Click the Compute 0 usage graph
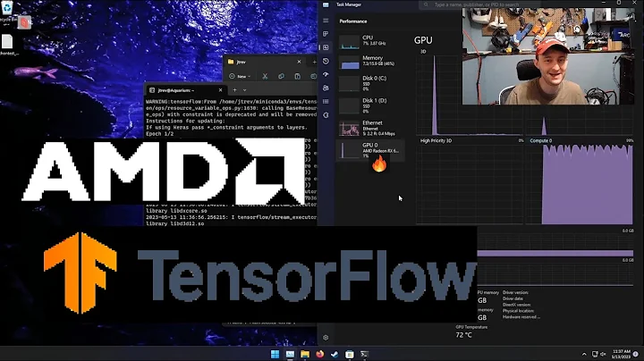The height and width of the screenshot is (361, 644). pos(580,184)
